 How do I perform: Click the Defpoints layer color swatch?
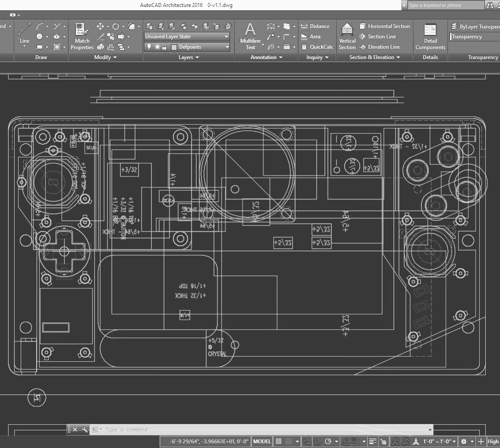174,47
